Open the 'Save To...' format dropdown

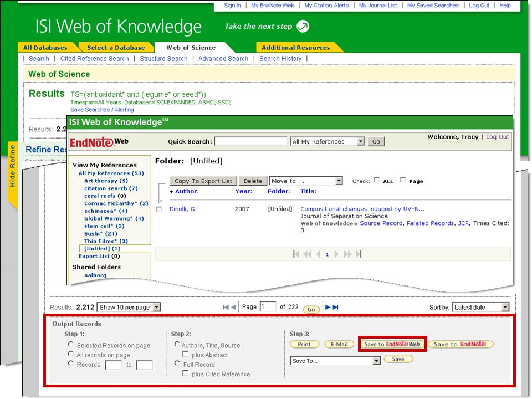335,361
